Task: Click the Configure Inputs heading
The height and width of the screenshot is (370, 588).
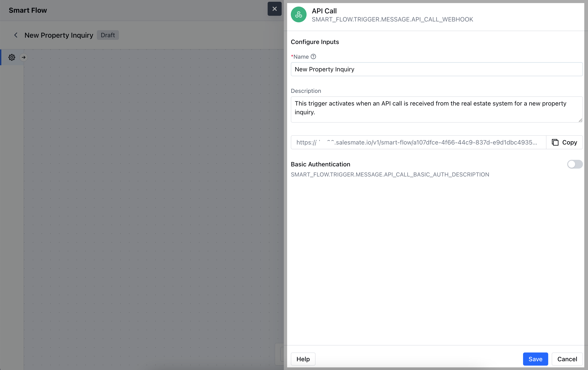Action: [315, 42]
